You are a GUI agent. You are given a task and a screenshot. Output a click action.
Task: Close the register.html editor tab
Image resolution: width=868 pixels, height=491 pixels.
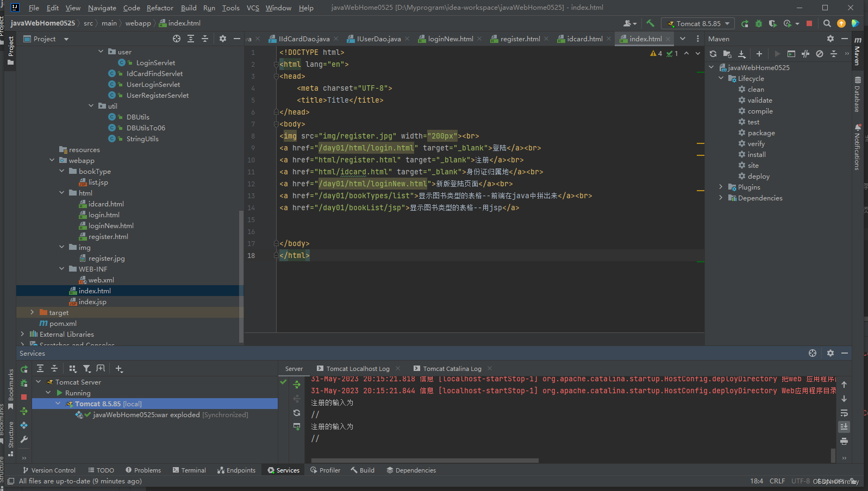pos(546,39)
